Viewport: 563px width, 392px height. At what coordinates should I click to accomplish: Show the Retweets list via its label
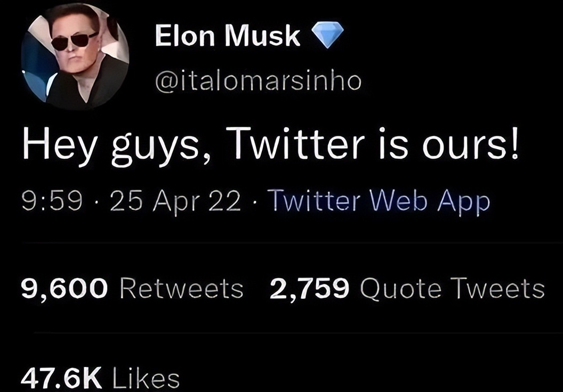click(181, 288)
